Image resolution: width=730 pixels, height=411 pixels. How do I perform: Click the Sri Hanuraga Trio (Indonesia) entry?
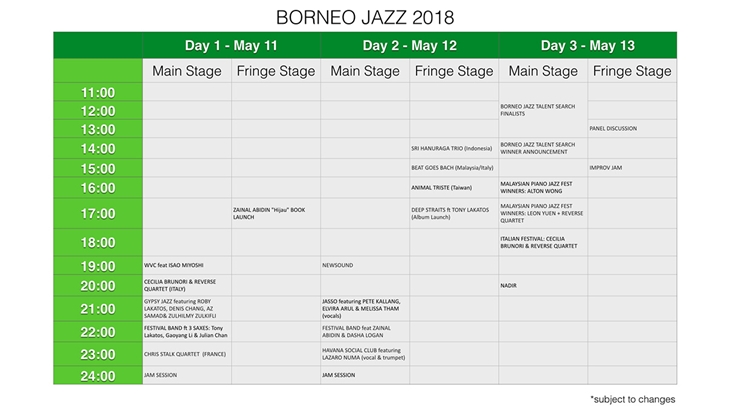click(452, 148)
